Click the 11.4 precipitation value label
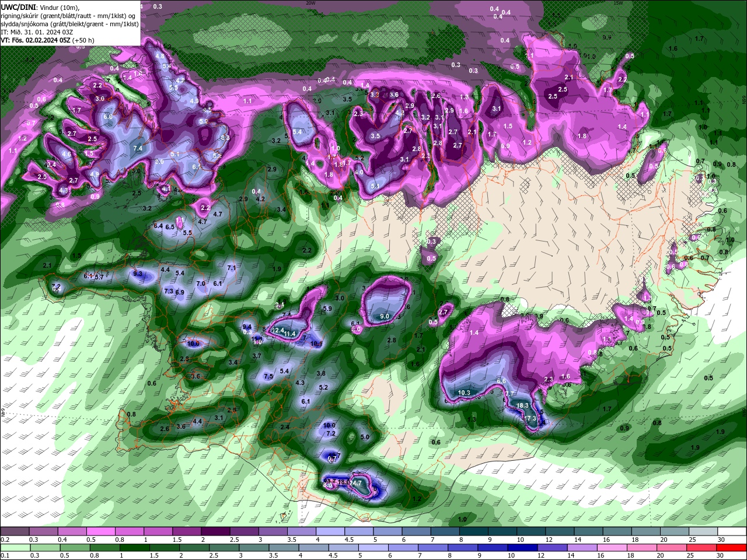The width and height of the screenshot is (747, 560). (290, 334)
